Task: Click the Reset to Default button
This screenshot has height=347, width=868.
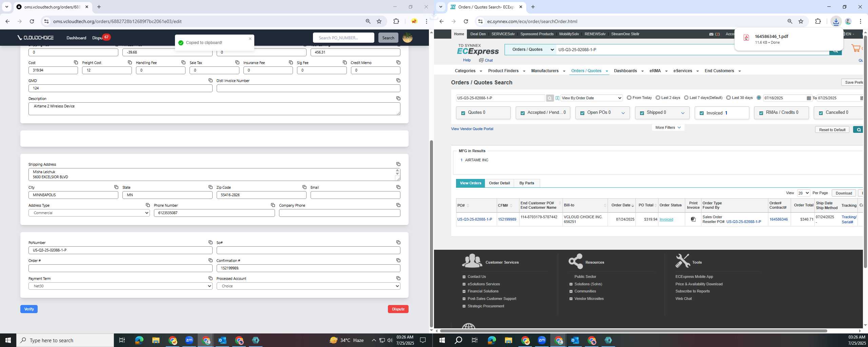Action: [832, 130]
